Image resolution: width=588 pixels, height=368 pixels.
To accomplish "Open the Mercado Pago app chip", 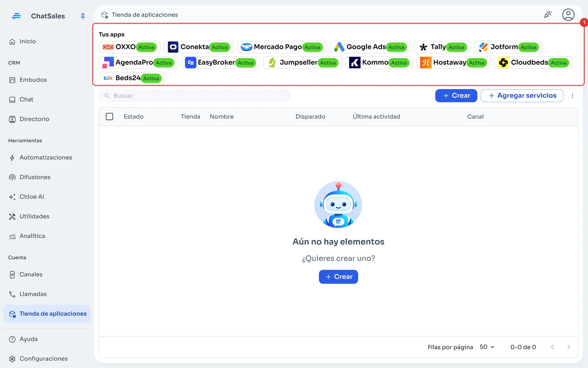I will point(282,47).
